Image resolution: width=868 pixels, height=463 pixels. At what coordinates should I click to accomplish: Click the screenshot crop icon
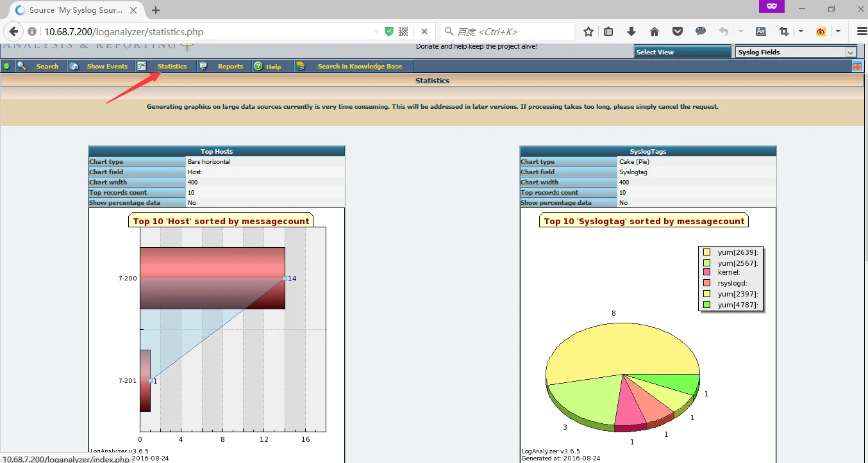click(x=783, y=31)
